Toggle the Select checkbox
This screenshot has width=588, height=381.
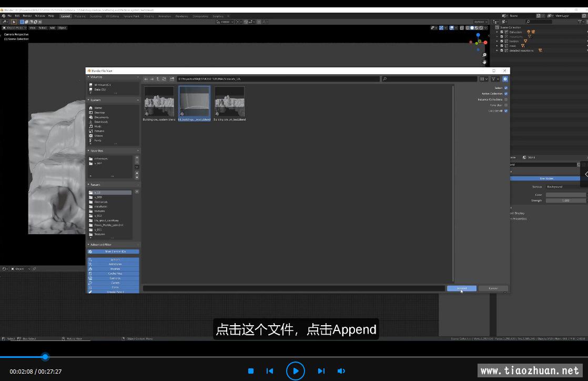506,88
